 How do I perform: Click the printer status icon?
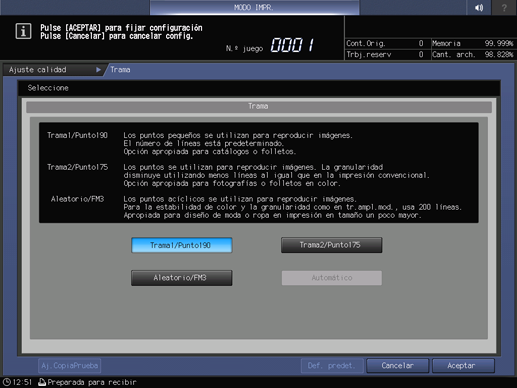(x=42, y=382)
